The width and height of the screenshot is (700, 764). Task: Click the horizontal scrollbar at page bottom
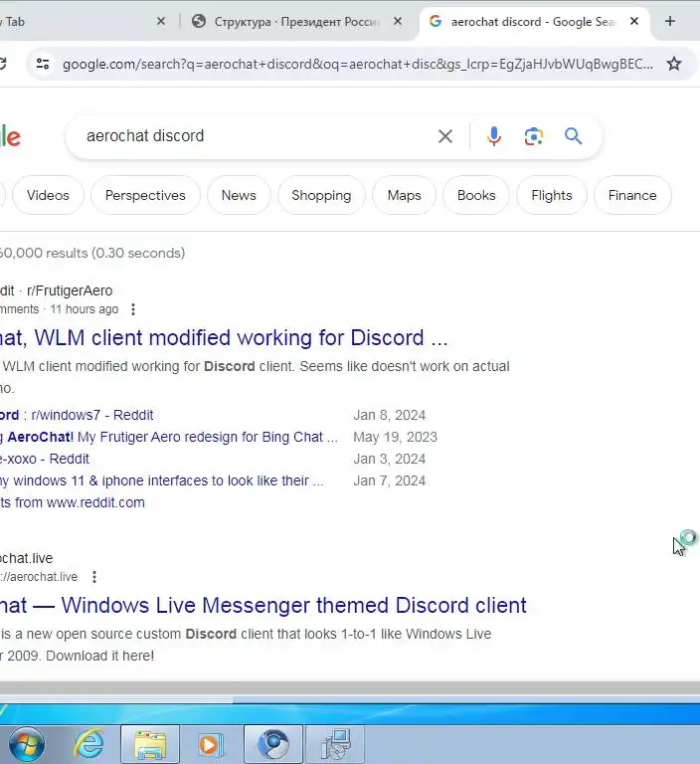(x=350, y=688)
